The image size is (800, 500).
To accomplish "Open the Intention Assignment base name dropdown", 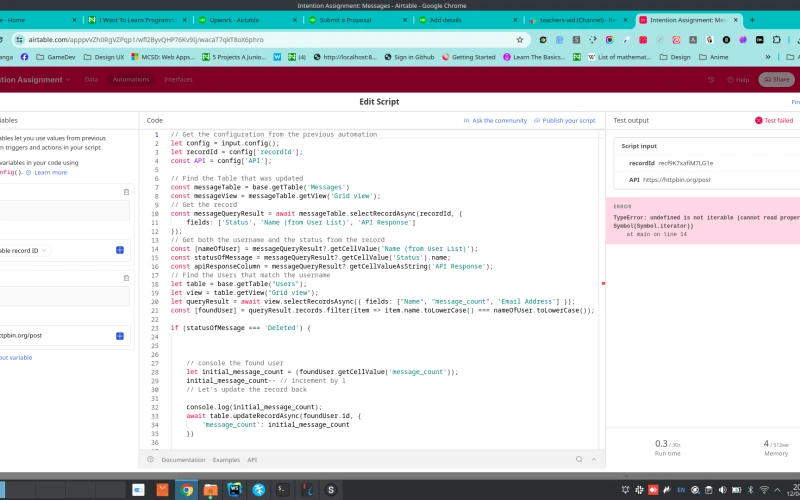I will click(x=35, y=80).
